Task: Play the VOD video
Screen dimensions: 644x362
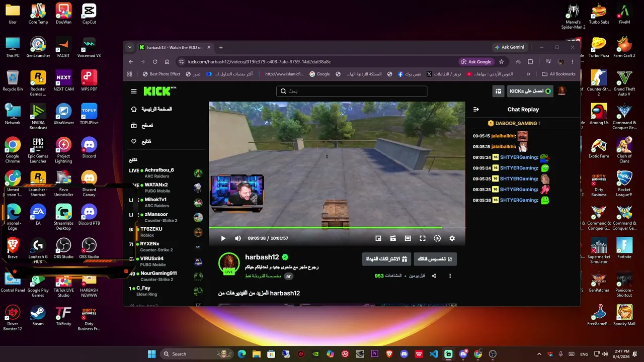Action: [x=223, y=238]
